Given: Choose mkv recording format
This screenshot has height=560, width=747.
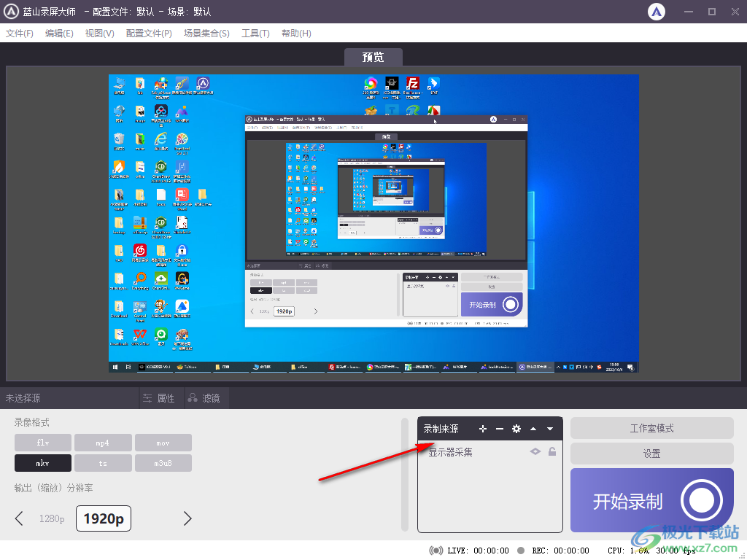Looking at the screenshot, I should click(43, 463).
